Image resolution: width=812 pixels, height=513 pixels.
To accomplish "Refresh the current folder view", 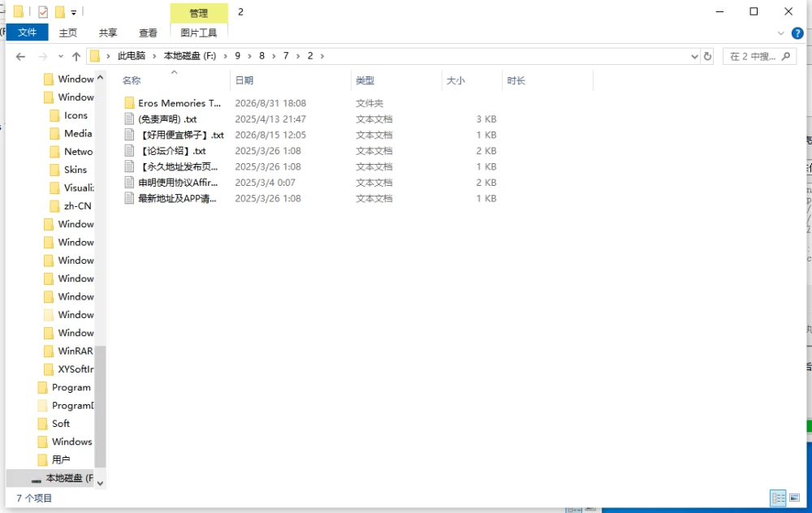I will [x=707, y=57].
